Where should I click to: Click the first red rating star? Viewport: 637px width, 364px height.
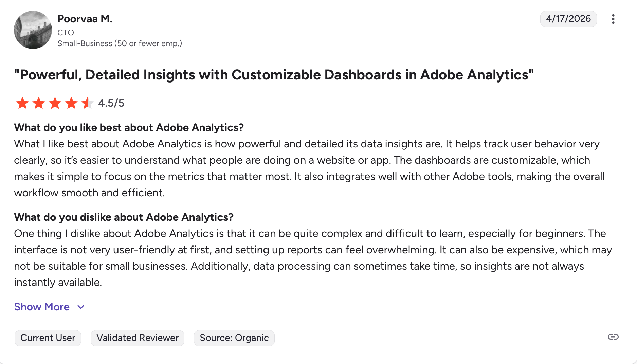(x=22, y=103)
